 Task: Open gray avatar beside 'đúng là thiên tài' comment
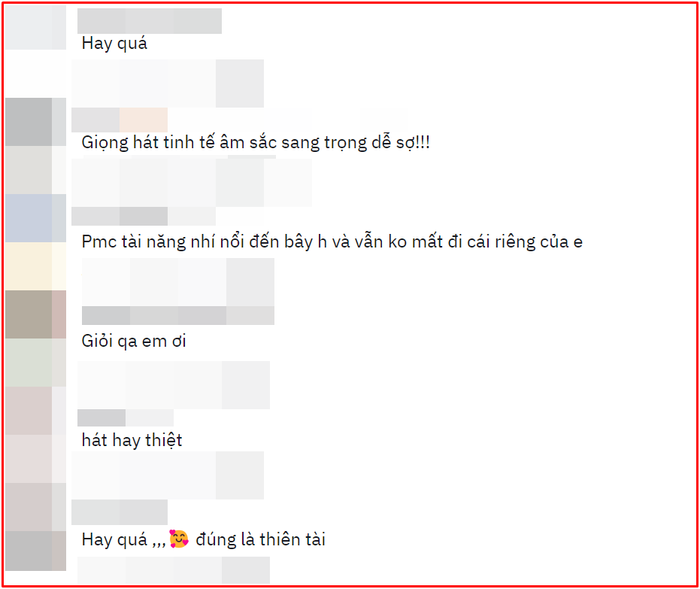pyautogui.click(x=36, y=551)
